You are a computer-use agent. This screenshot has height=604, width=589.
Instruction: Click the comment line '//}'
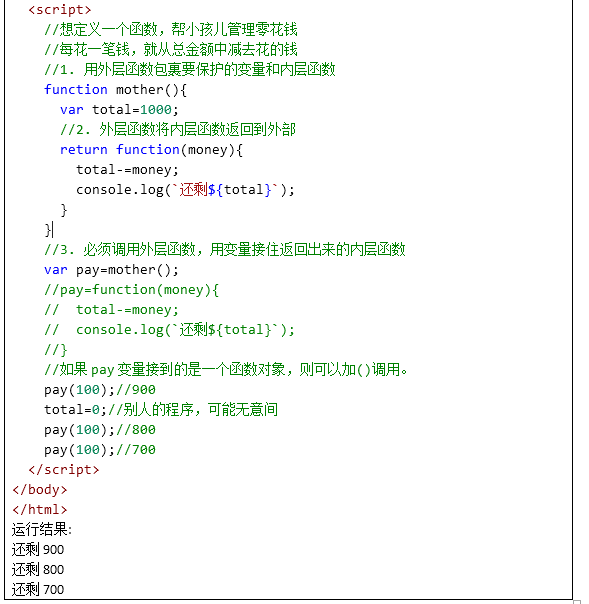(56, 350)
